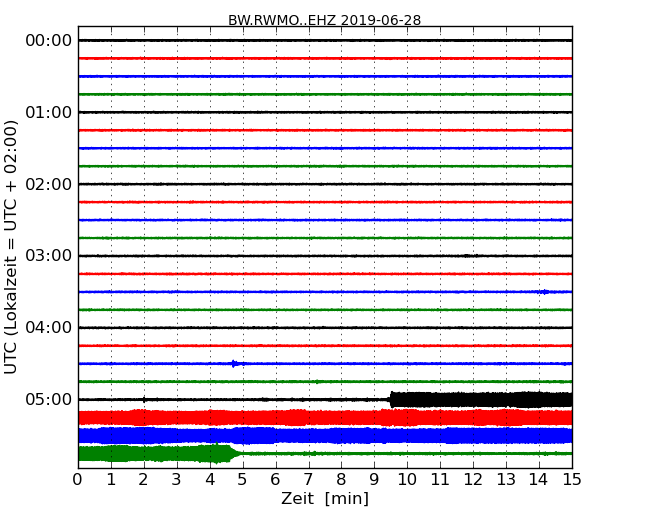Image resolution: width=650 pixels, height=520 pixels.
Task: Click the x-axis tick label 8
Action: point(342,480)
